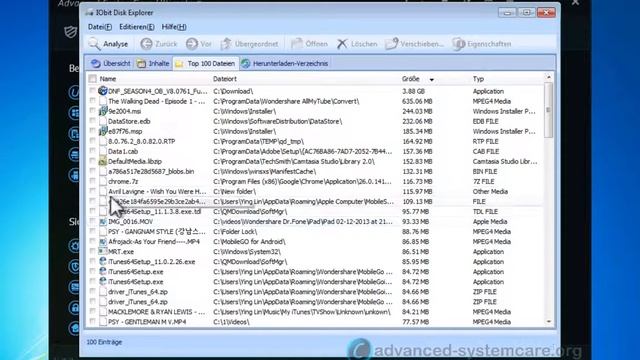This screenshot has width=640, height=360.
Task: Select the a786a517e28d5687_blobs.bin file
Action: pos(151,171)
